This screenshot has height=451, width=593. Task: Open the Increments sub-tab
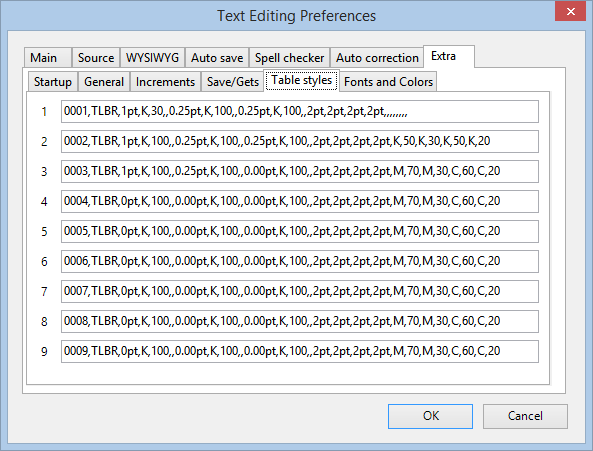[165, 82]
